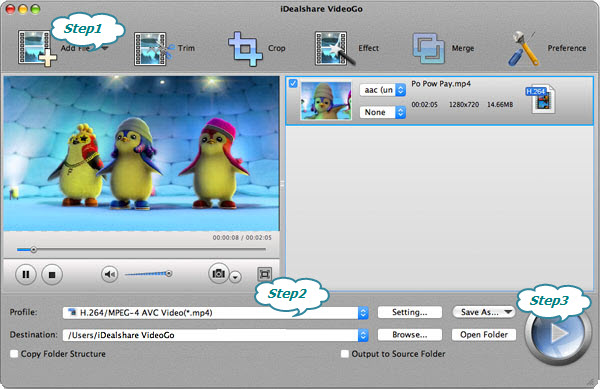Click the Trim label in toolbar
600x389 pixels.
(186, 48)
